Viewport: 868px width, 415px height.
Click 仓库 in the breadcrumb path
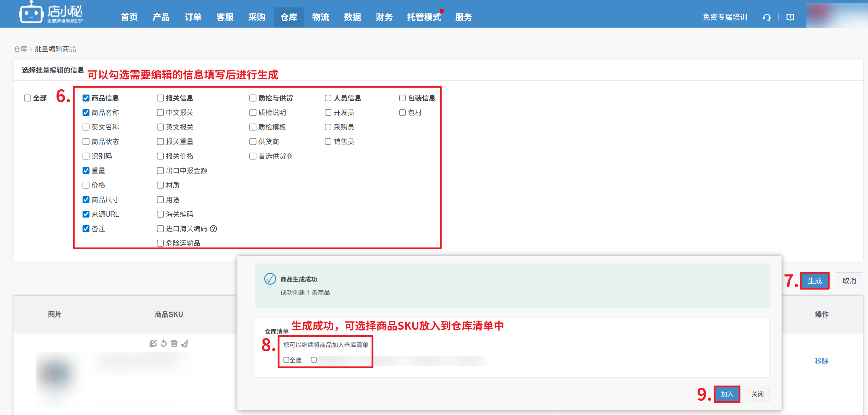[20, 49]
